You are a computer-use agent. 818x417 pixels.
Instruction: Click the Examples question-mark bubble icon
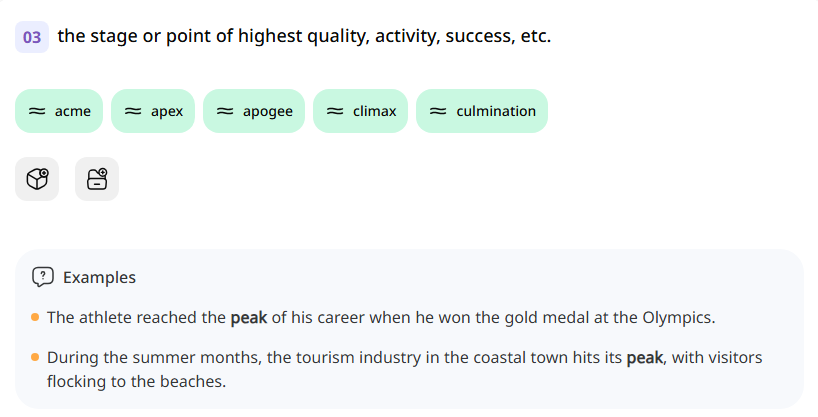[x=42, y=277]
